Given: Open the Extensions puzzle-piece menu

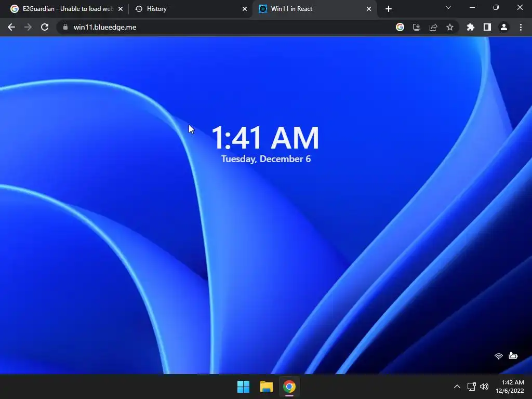Looking at the screenshot, I should (x=470, y=27).
